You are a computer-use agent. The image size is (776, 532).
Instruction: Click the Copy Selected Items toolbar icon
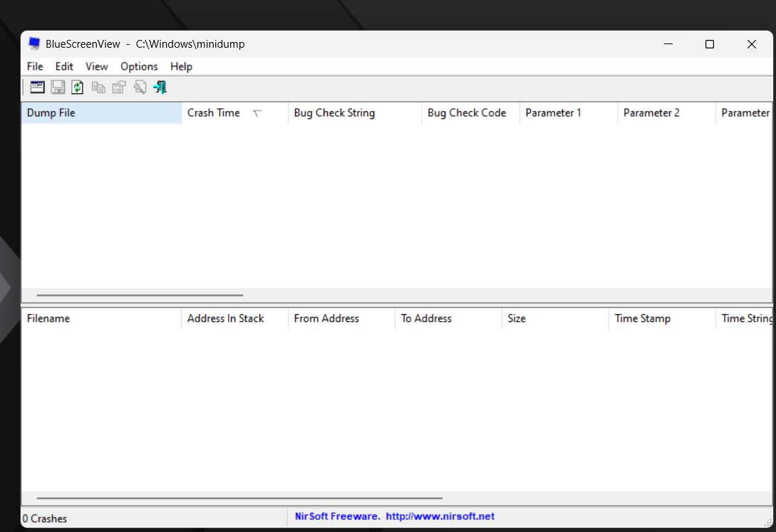98,88
